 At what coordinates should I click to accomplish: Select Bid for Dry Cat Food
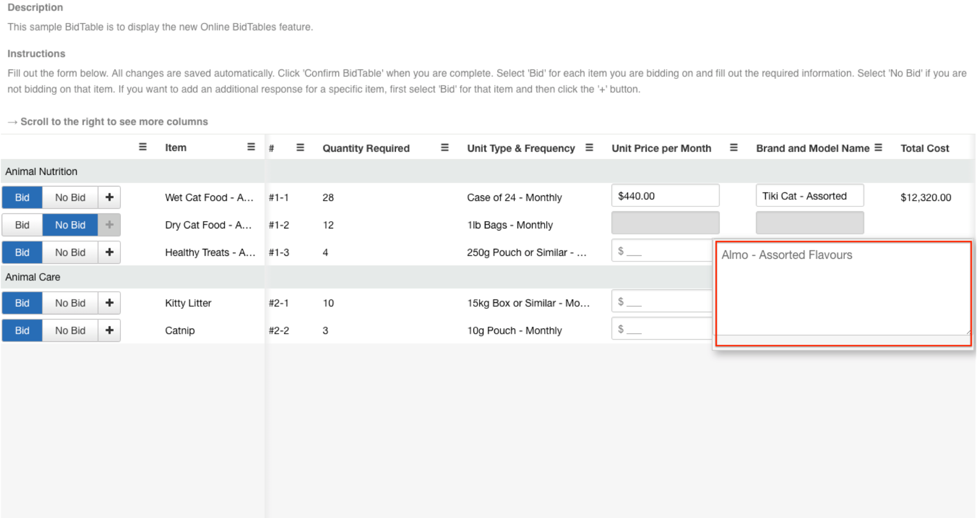(22, 225)
